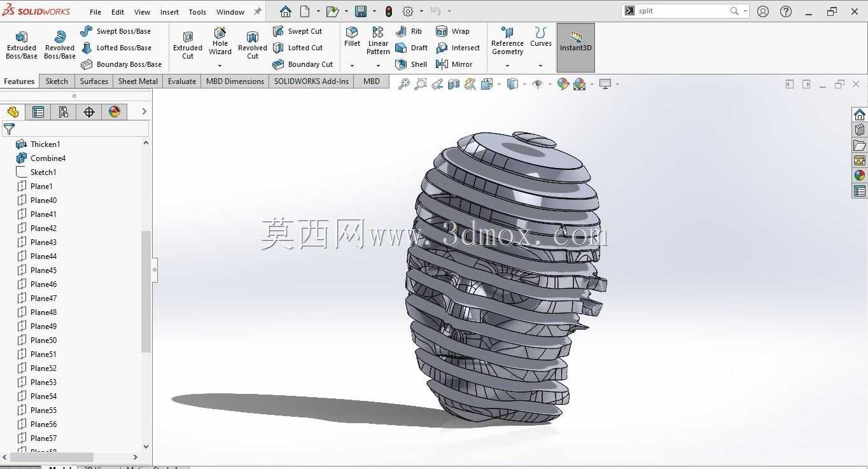This screenshot has height=469, width=868.
Task: Choose the Rib feature
Action: pos(409,31)
